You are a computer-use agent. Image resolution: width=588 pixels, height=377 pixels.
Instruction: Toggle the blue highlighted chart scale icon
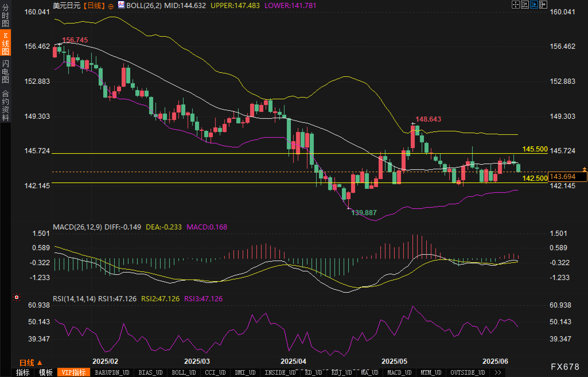[534, 5]
